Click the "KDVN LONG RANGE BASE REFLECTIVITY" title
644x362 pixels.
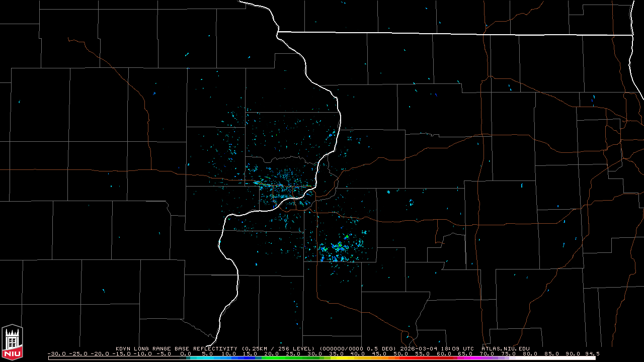[x=177, y=348]
